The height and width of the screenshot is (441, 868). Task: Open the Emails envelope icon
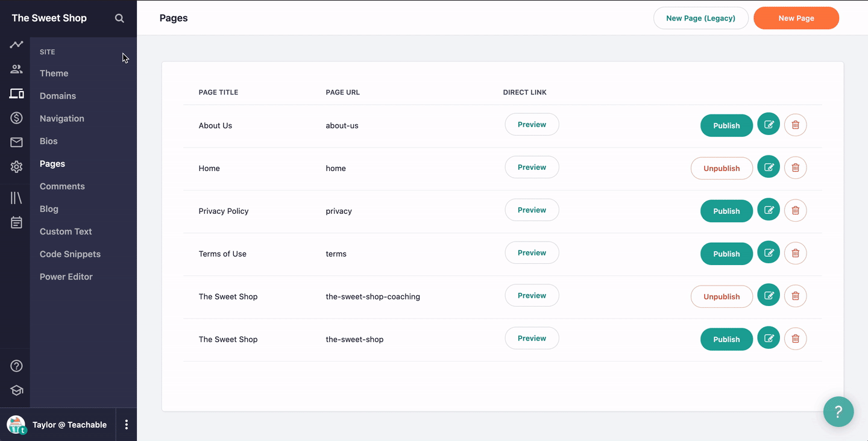[x=16, y=142]
